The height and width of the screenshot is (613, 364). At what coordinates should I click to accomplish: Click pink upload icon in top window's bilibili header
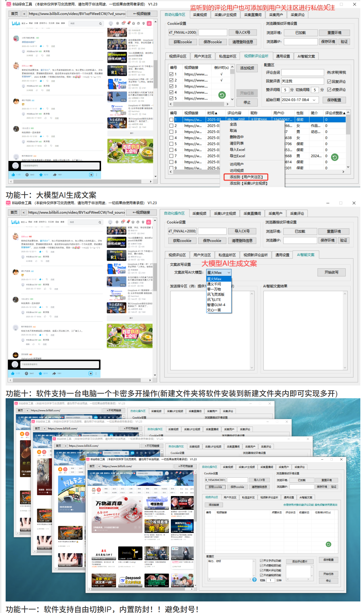click(149, 23)
